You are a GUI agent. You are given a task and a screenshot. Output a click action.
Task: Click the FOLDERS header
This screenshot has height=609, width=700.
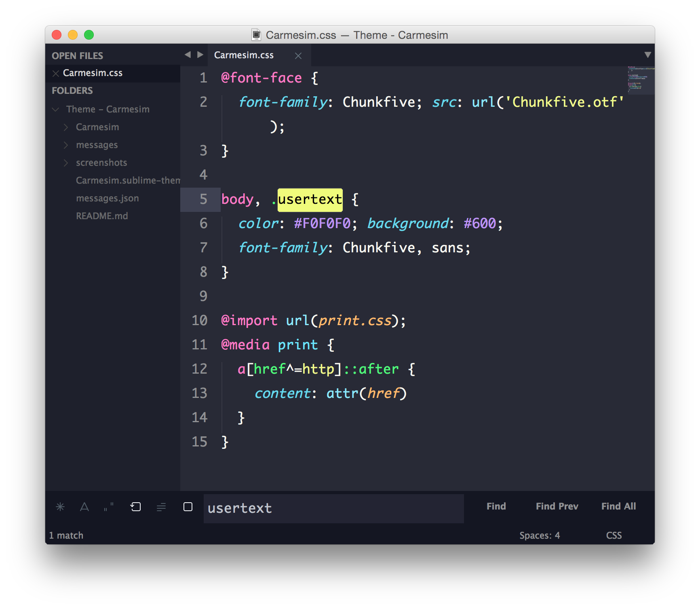click(x=72, y=91)
